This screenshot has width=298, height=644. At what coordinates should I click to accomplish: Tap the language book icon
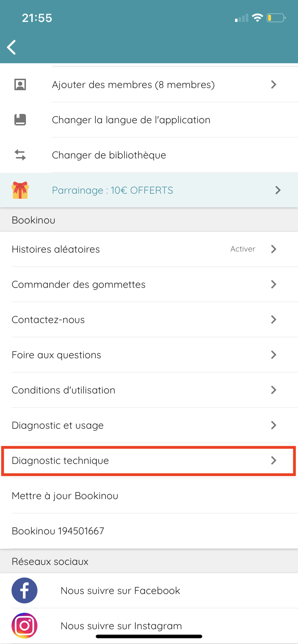[x=20, y=120]
